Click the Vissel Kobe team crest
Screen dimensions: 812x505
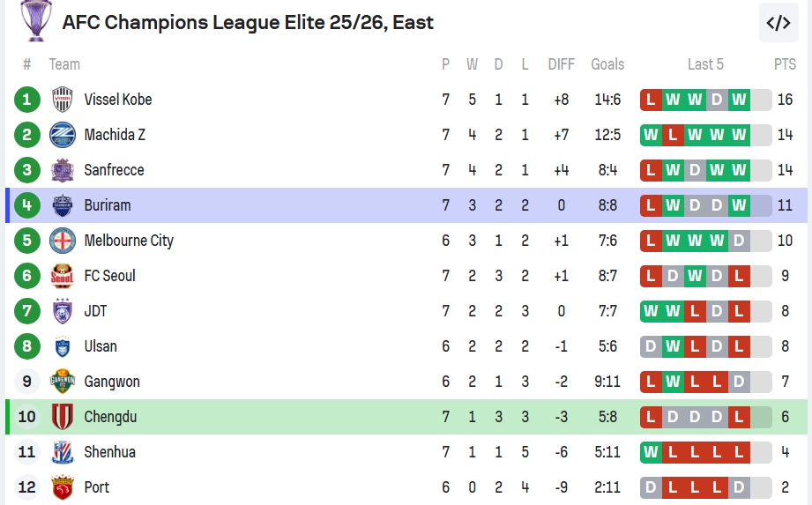(x=63, y=100)
